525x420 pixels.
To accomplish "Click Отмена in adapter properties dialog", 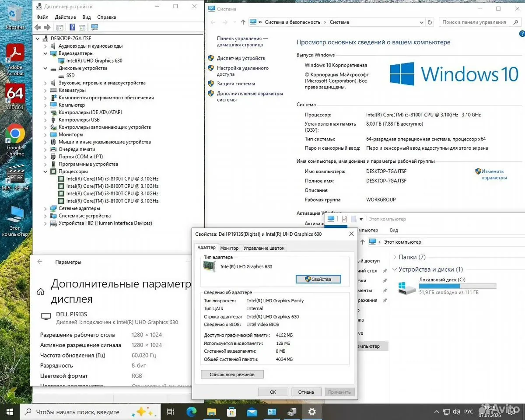I will 306,392.
